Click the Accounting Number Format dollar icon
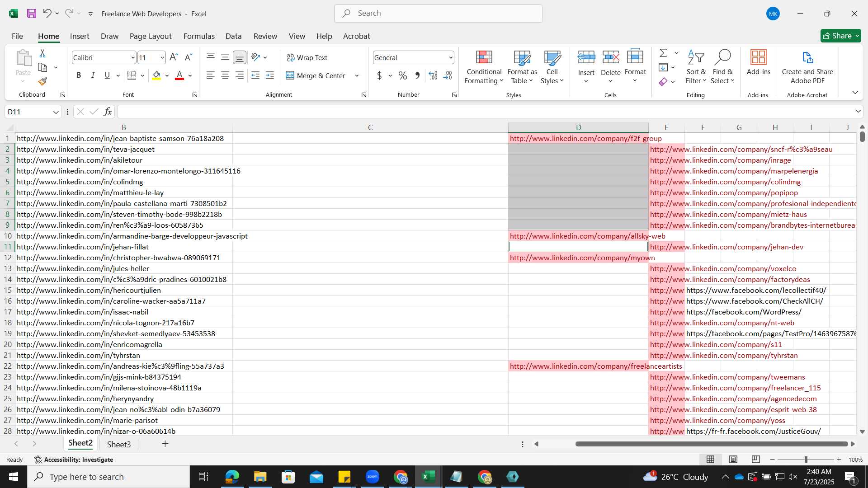This screenshot has width=868, height=488. point(379,75)
